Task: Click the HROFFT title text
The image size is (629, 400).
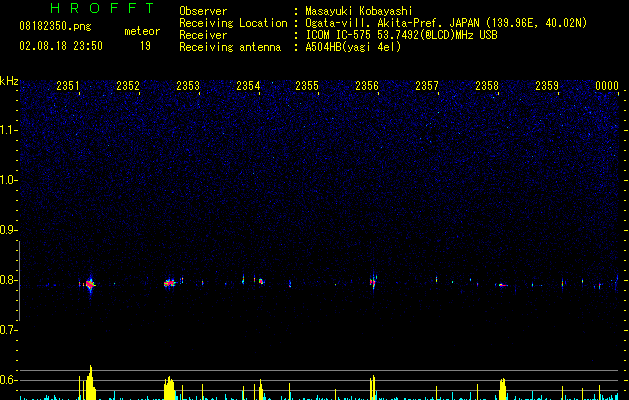Action: pos(102,8)
